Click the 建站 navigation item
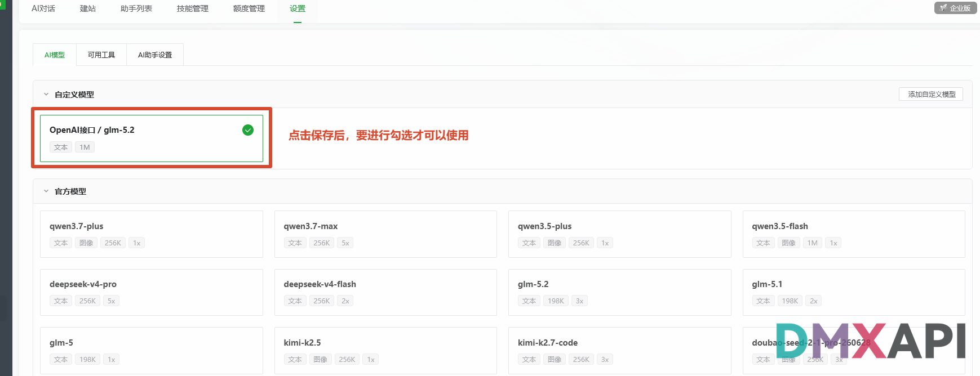 (x=88, y=8)
